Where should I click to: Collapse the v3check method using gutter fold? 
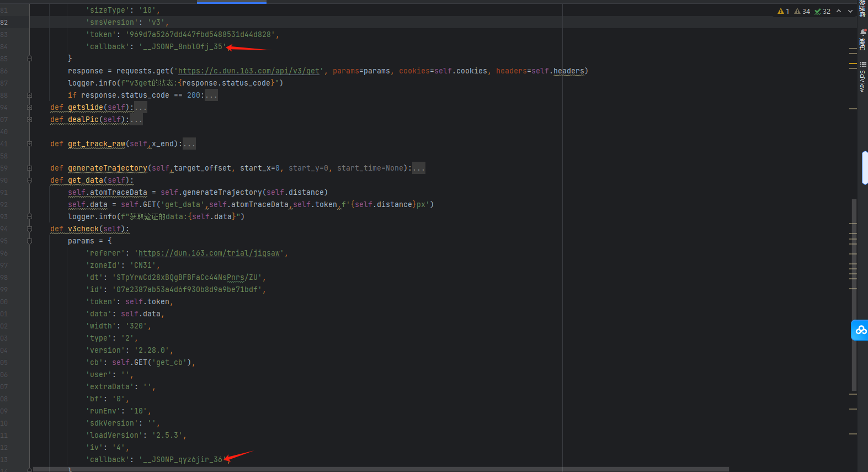[30, 229]
